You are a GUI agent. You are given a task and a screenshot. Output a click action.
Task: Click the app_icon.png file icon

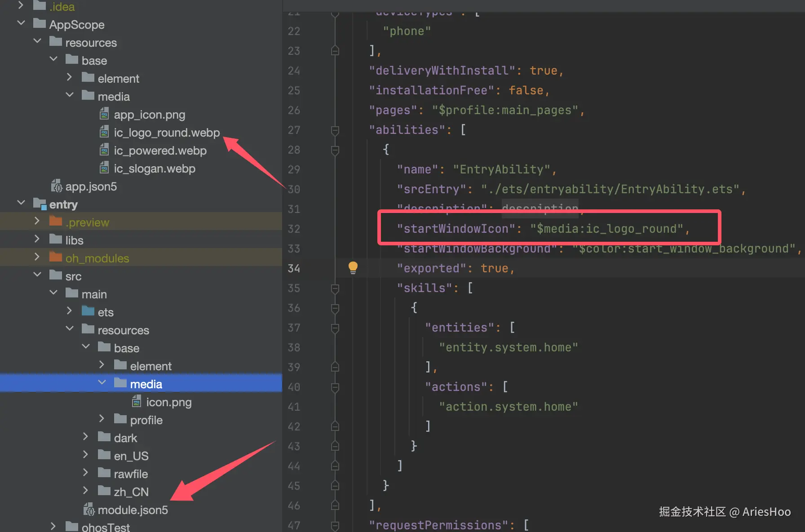pyautogui.click(x=104, y=114)
